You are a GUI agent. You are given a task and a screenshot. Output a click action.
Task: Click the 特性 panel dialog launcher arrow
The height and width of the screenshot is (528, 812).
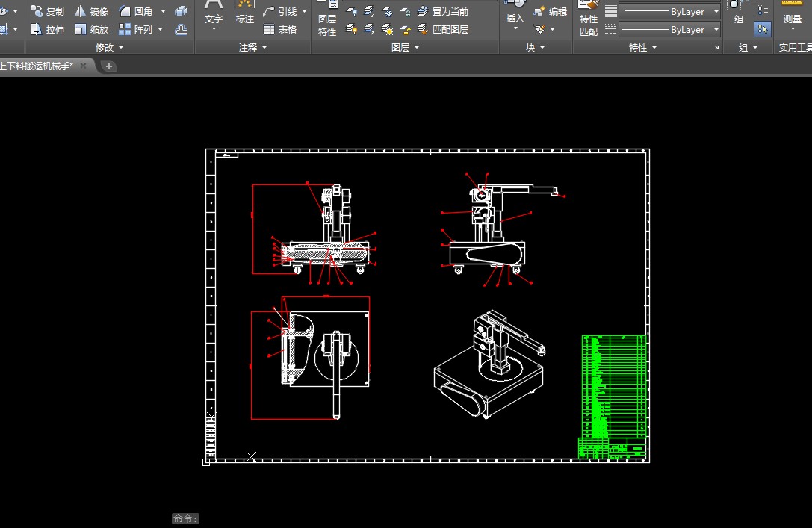tap(716, 48)
